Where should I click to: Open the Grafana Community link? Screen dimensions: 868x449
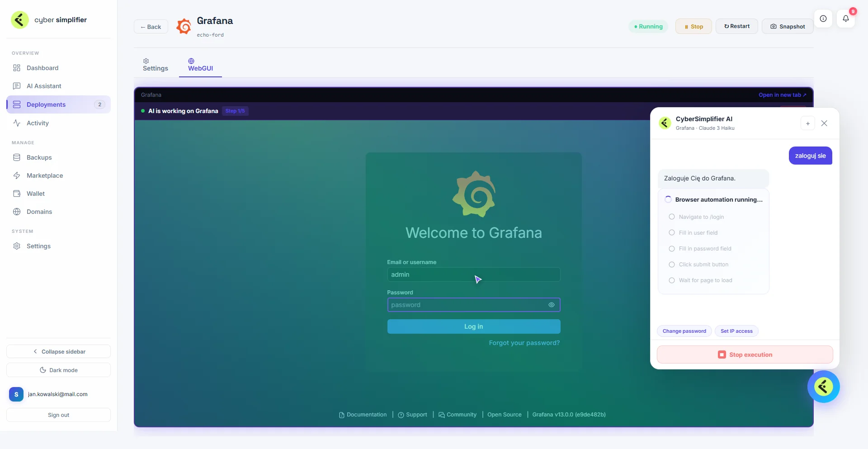point(458,415)
